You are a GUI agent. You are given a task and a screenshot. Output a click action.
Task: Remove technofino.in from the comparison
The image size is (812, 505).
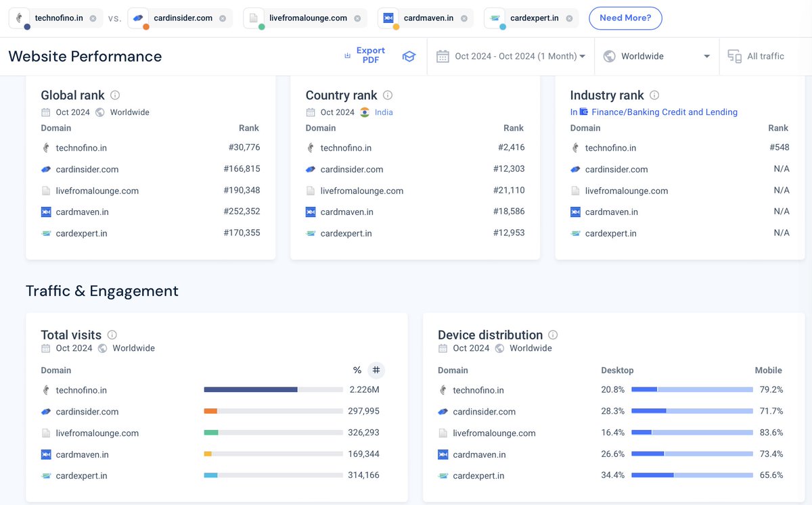[93, 18]
